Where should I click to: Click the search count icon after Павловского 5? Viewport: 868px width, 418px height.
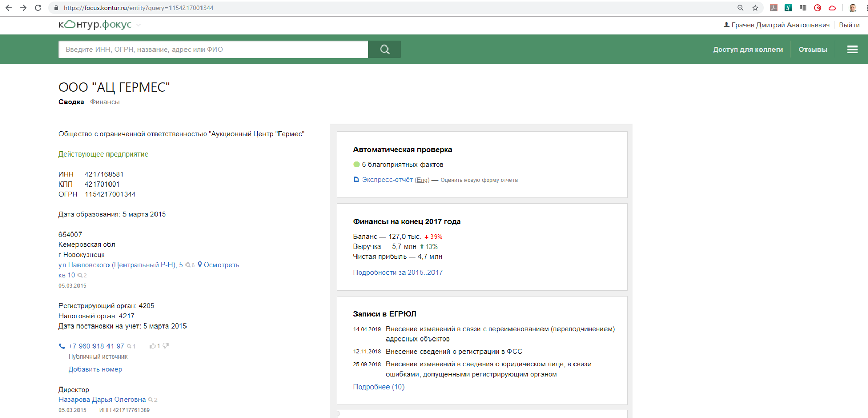(x=190, y=265)
